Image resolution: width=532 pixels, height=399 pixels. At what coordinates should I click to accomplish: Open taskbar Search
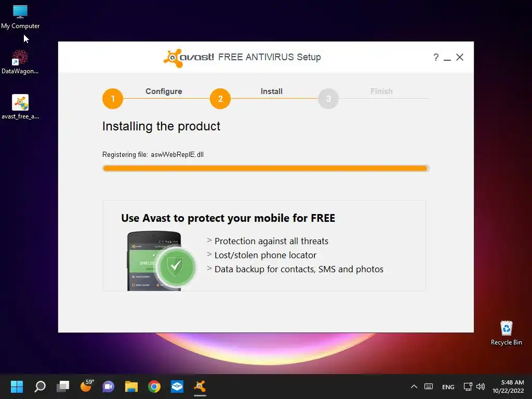point(40,387)
